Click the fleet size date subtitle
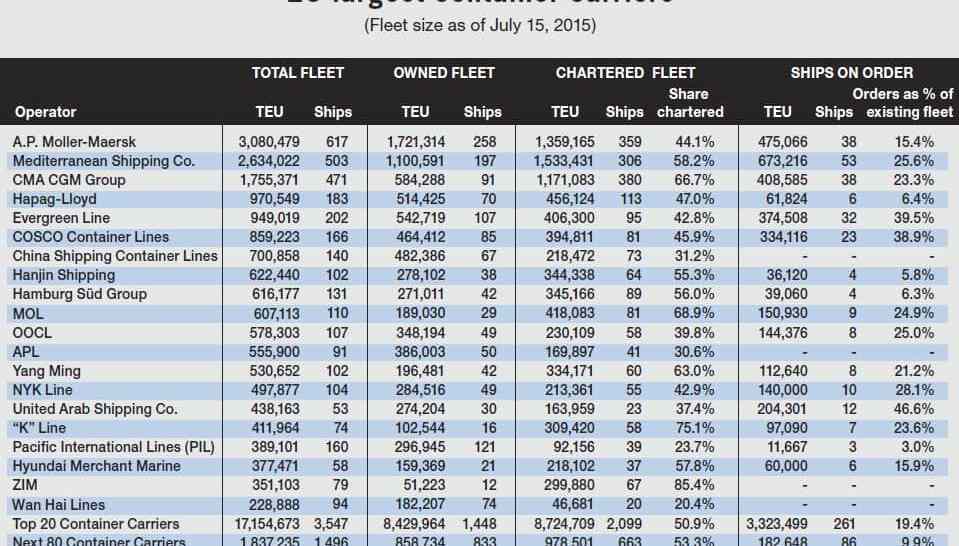 pyautogui.click(x=480, y=25)
